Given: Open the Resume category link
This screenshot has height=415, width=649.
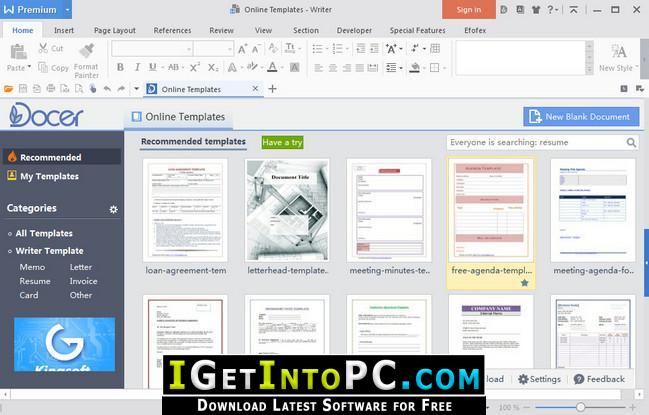Looking at the screenshot, I should [x=35, y=281].
